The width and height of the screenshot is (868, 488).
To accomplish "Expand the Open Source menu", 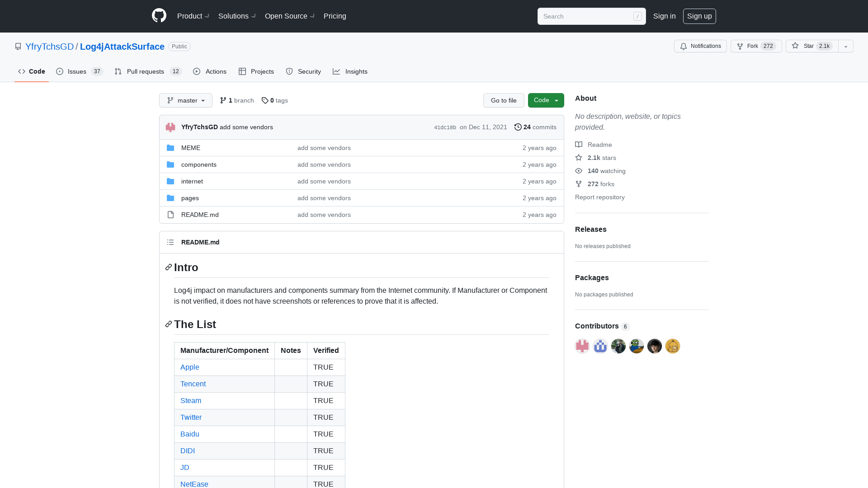I will pyautogui.click(x=290, y=16).
